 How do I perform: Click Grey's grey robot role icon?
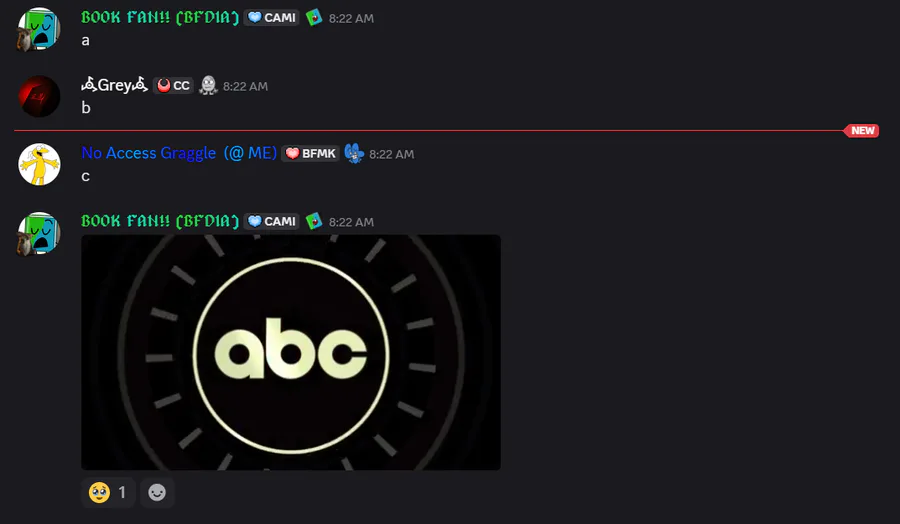tap(208, 86)
